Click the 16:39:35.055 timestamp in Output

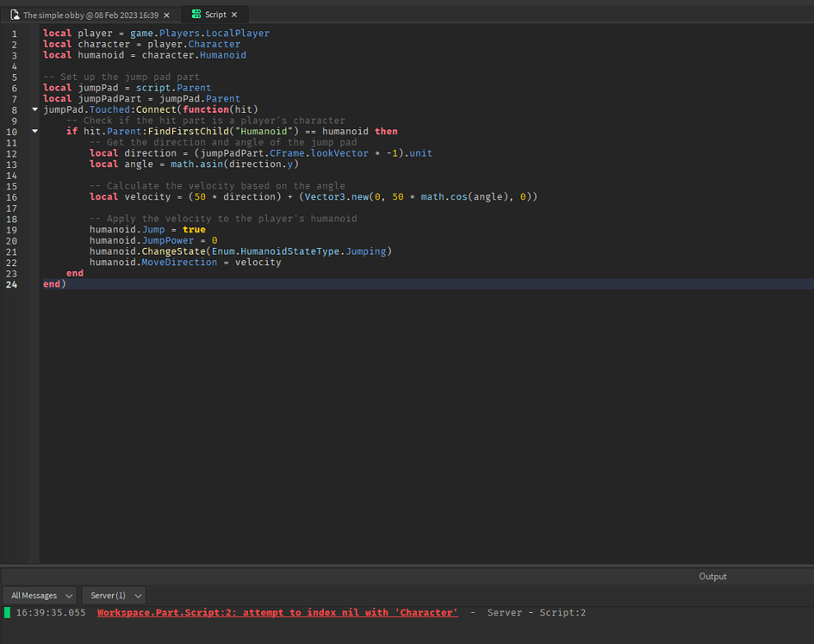(x=51, y=613)
